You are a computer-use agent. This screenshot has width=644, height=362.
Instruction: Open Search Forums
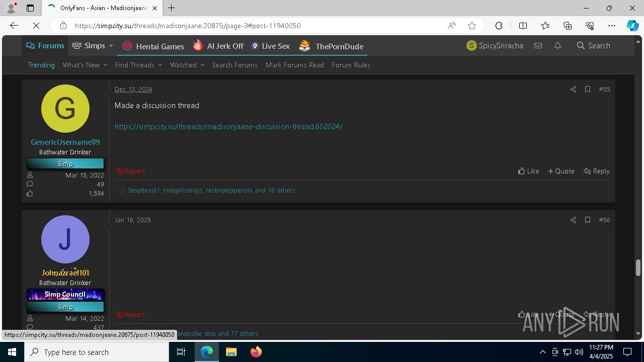pyautogui.click(x=234, y=65)
